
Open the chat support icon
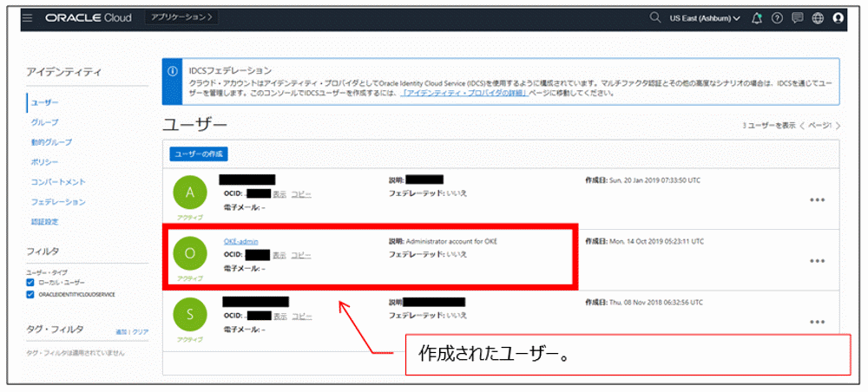pyautogui.click(x=798, y=18)
